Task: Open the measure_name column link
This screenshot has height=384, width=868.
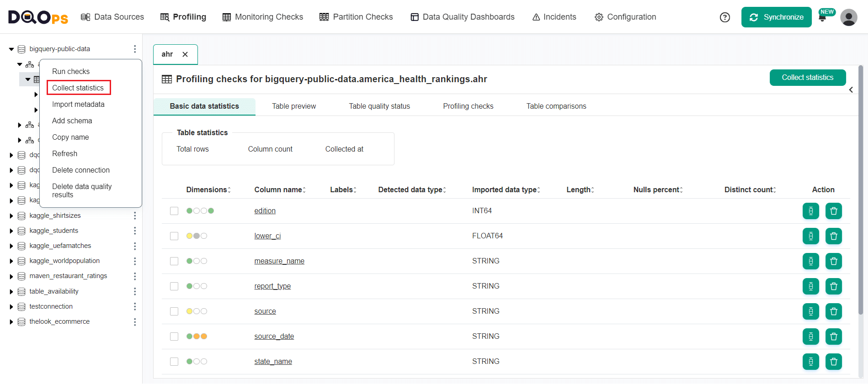Action: [x=279, y=261]
